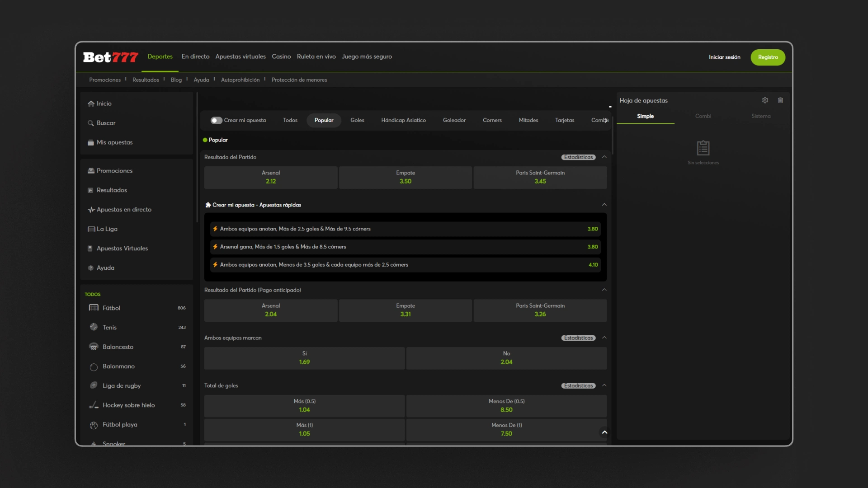Switch to the Corners tab
This screenshot has width=868, height=488.
tap(492, 120)
